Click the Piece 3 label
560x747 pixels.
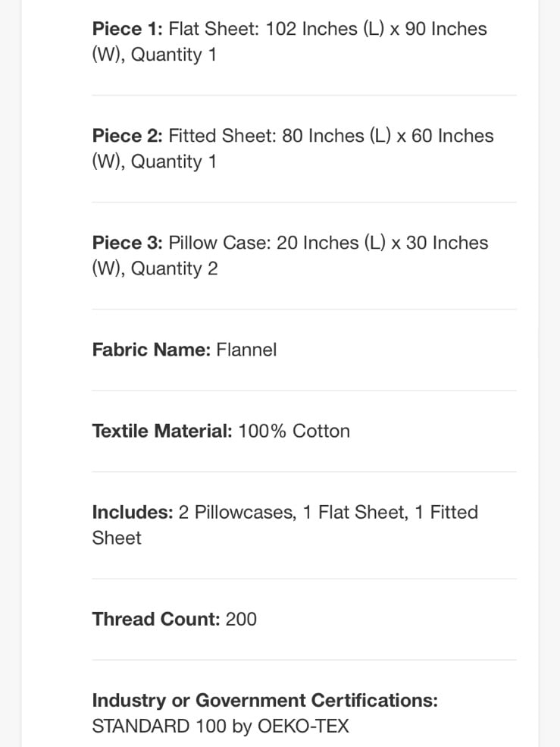[127, 243]
